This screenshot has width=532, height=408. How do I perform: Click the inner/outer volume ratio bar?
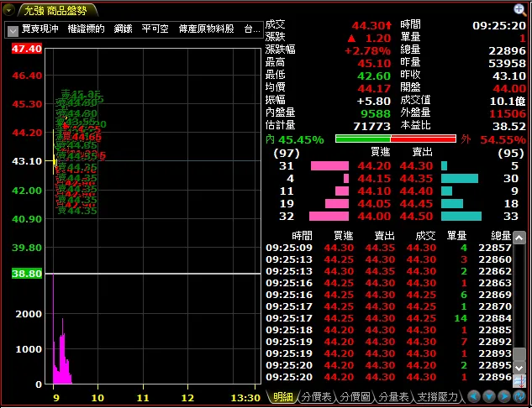point(396,139)
